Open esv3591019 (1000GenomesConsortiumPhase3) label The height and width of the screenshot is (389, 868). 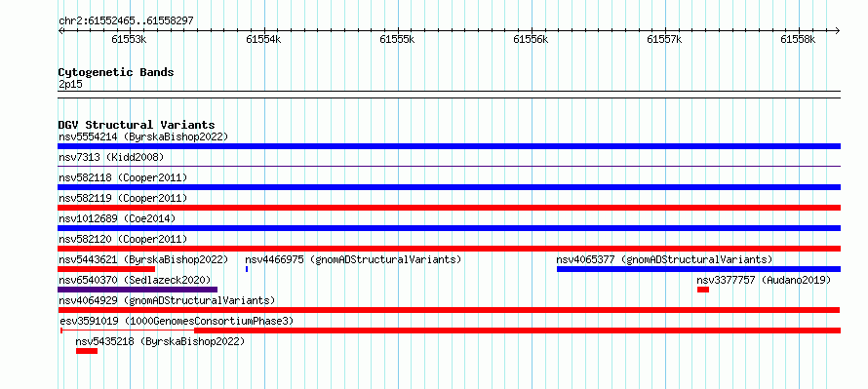click(x=176, y=321)
